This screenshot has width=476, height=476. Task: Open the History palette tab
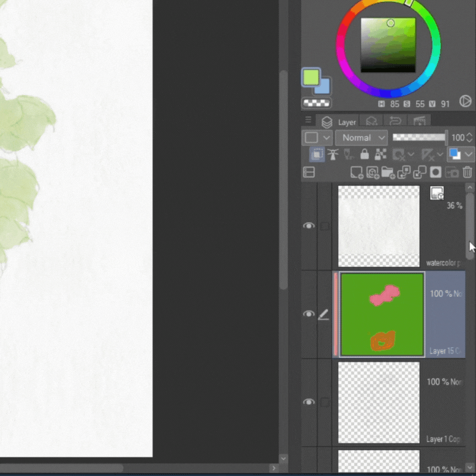click(395, 121)
